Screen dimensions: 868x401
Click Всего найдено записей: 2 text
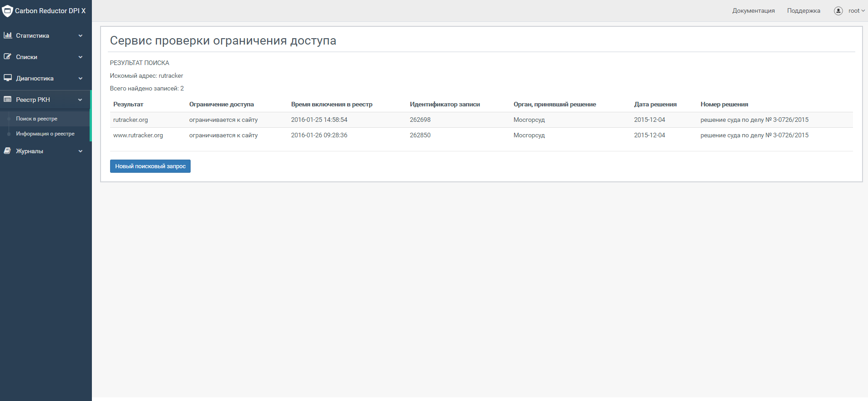point(147,88)
